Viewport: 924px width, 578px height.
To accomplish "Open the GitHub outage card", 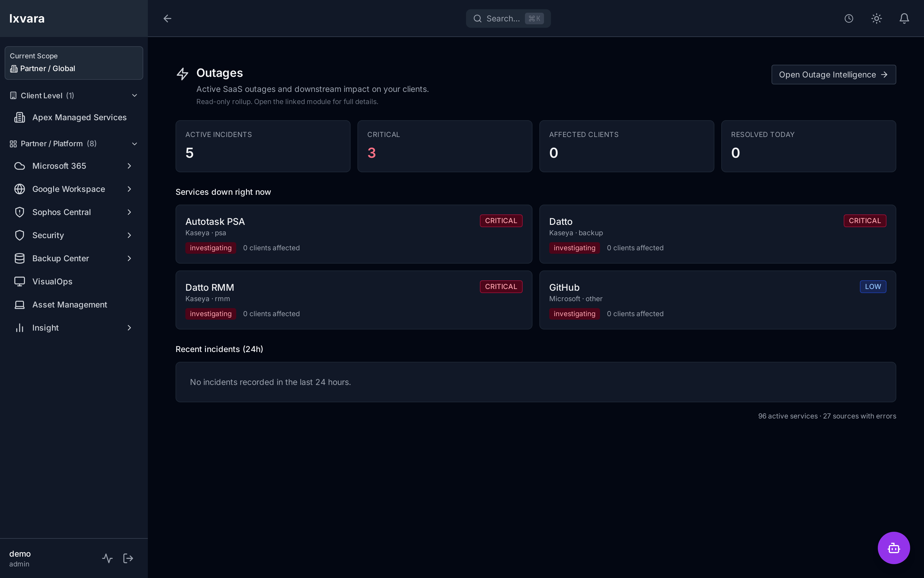I will click(718, 300).
